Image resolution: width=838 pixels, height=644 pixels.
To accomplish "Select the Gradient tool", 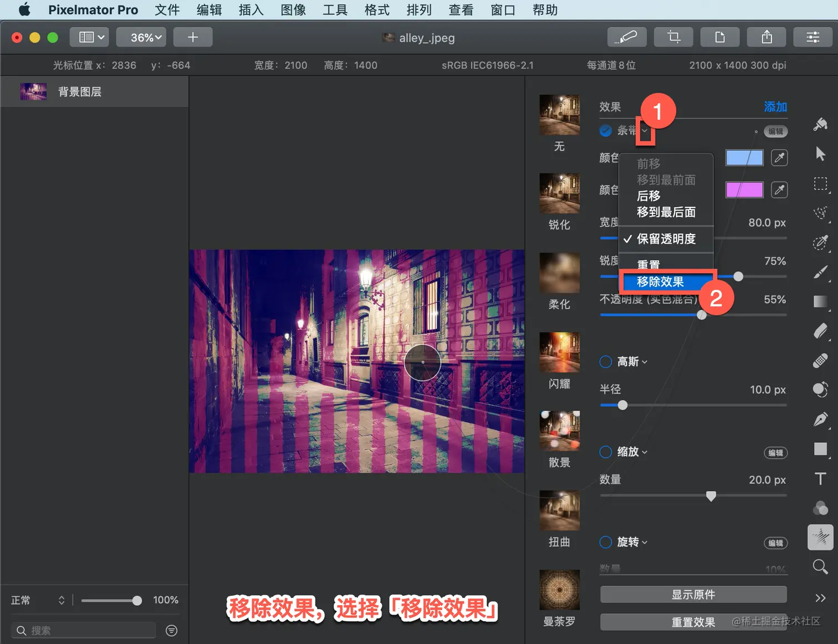I will [x=820, y=301].
